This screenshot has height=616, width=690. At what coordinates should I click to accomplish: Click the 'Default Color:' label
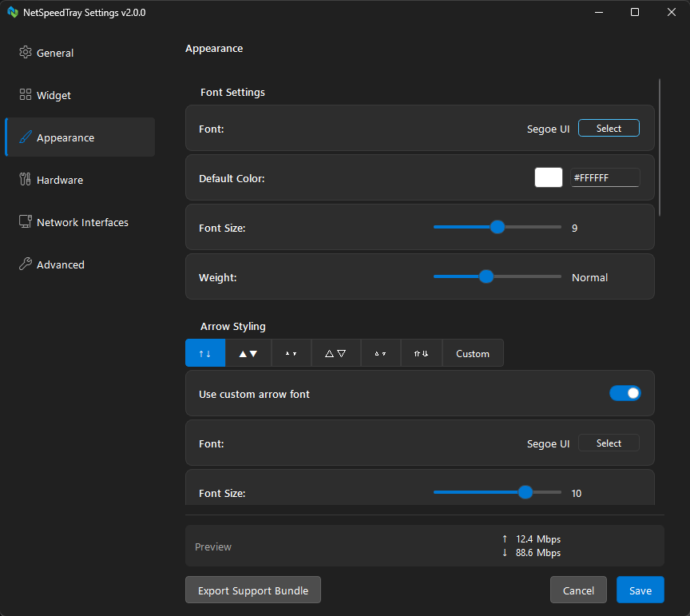pyautogui.click(x=232, y=178)
